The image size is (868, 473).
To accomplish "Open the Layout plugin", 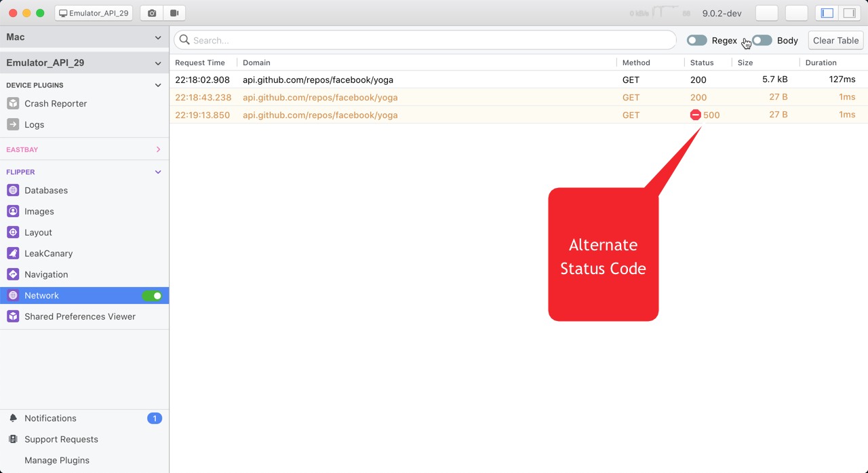I will [x=84, y=233].
